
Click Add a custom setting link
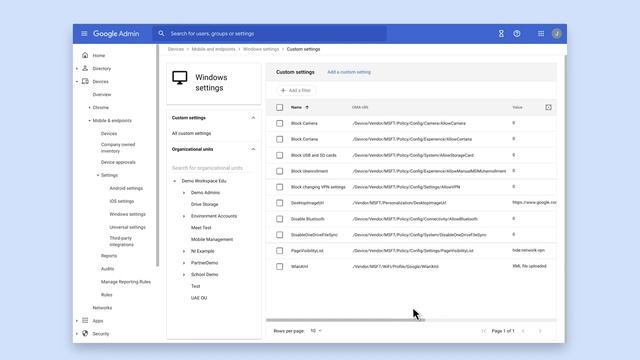coord(349,72)
